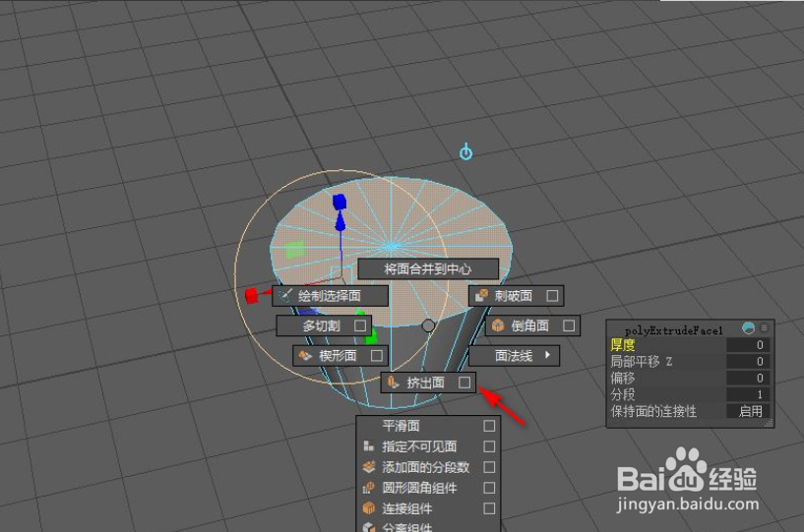
Task: Click the green square plane handle
Action: coord(295,250)
